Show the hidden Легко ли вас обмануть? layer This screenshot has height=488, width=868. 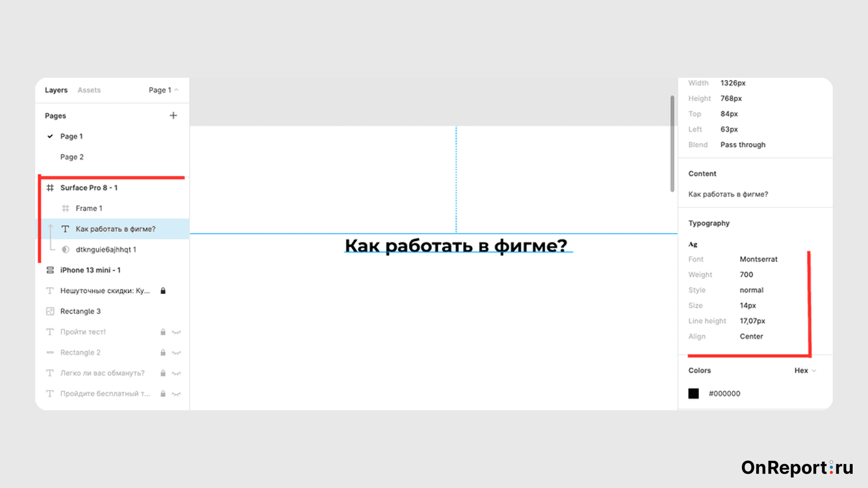tap(176, 373)
